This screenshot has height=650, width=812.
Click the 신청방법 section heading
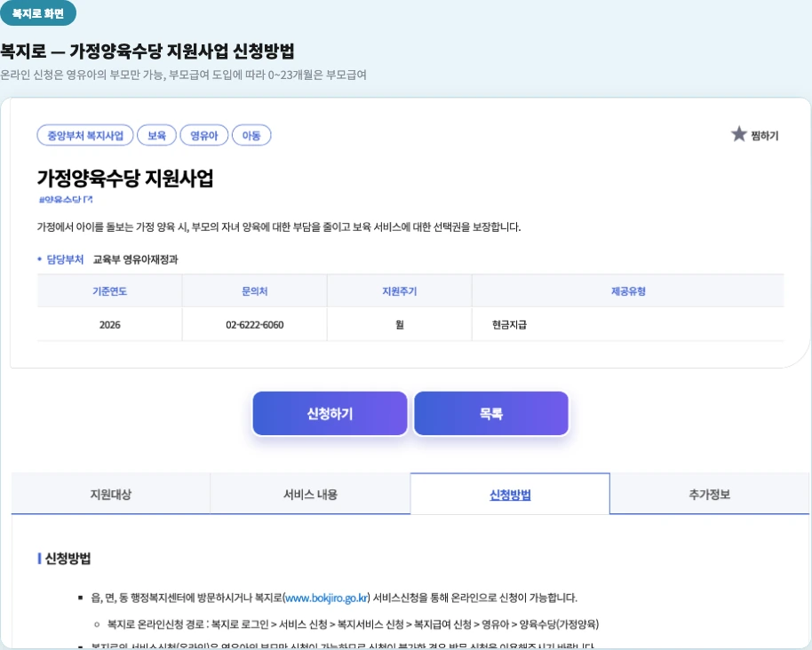pos(68,559)
